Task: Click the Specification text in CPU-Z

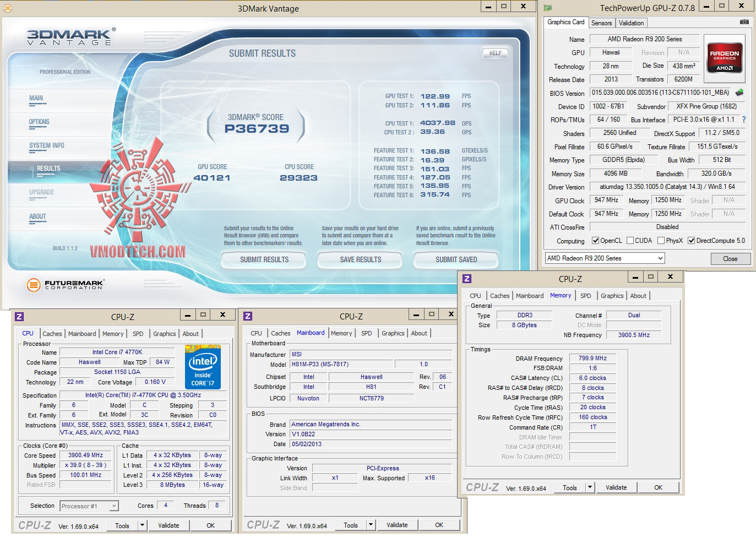Action: coord(143,395)
